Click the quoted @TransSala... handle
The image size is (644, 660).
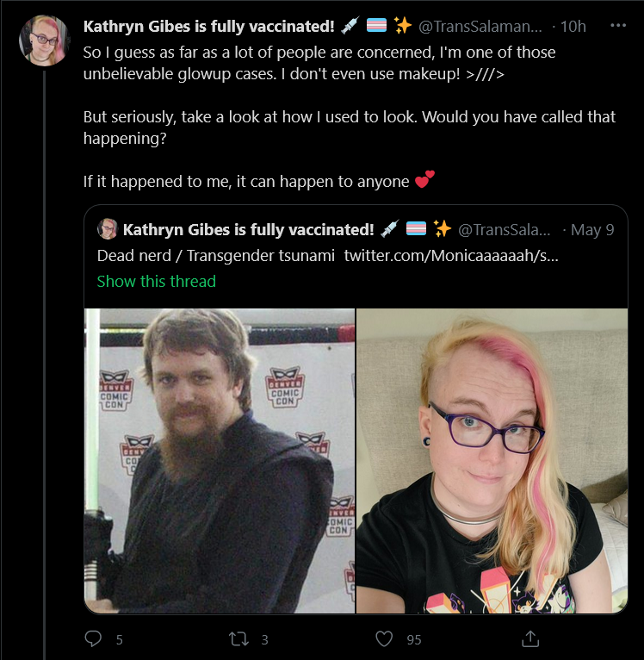(504, 230)
